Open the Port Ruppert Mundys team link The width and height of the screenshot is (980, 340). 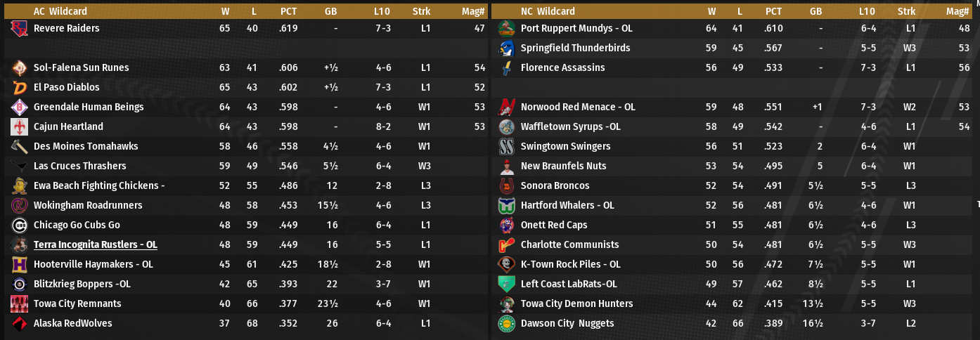tap(576, 29)
